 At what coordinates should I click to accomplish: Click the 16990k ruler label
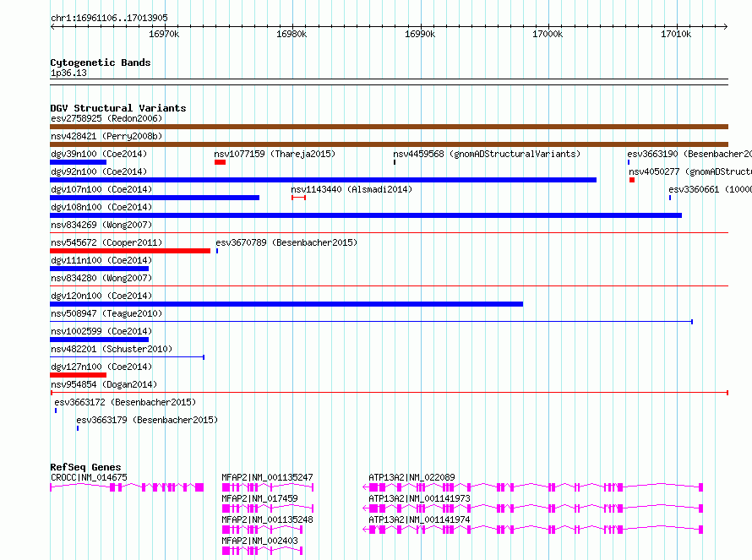coord(420,34)
